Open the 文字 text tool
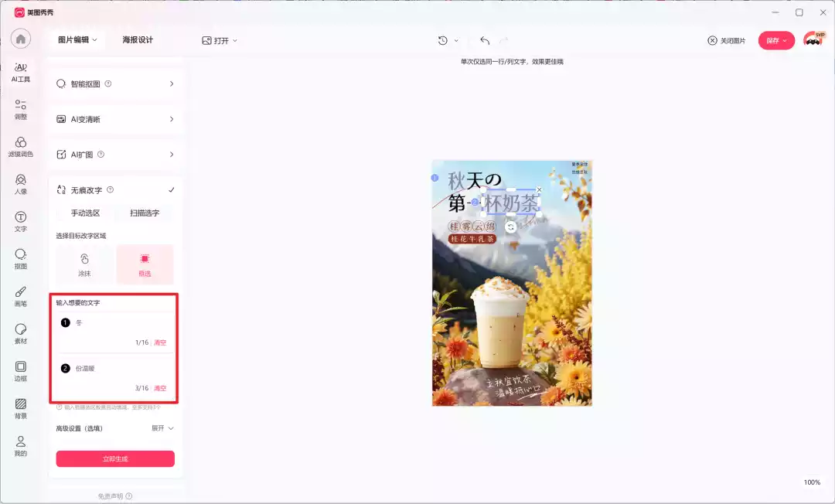 click(x=21, y=221)
